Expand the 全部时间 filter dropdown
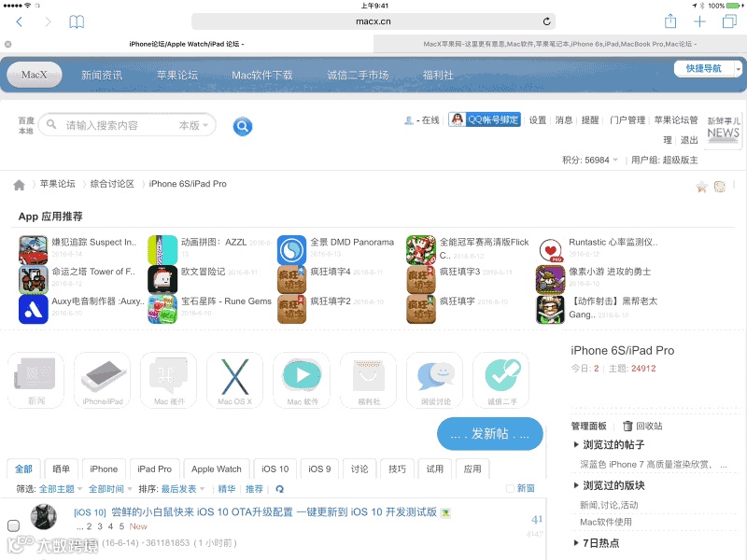747x560 pixels. (x=110, y=489)
